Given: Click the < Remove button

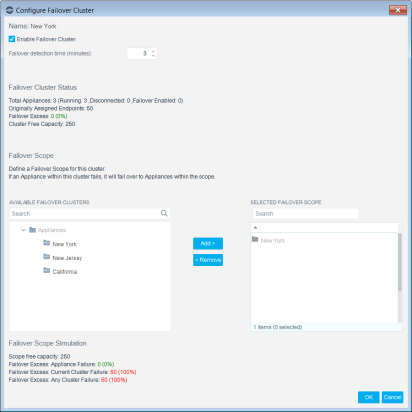Looking at the screenshot, I should click(x=208, y=260).
